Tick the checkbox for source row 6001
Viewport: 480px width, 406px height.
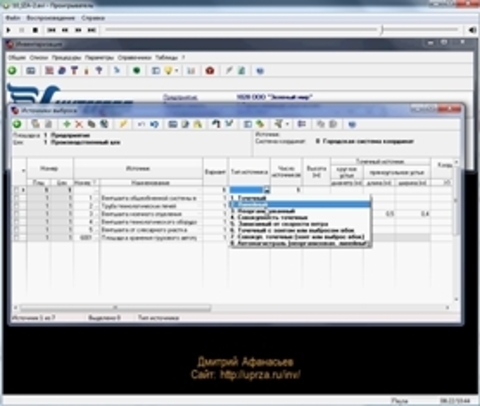tap(16, 238)
